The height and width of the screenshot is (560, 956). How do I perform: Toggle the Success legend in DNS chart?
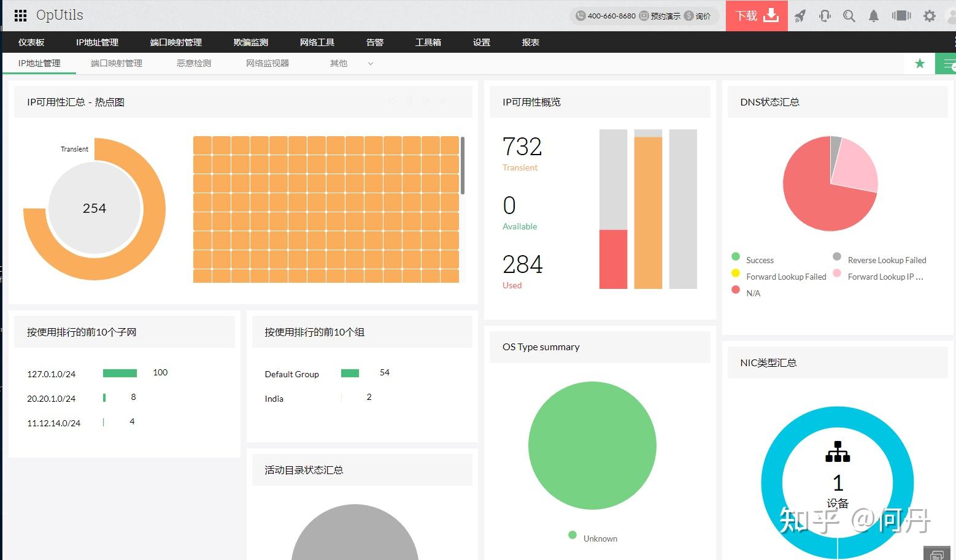click(752, 259)
